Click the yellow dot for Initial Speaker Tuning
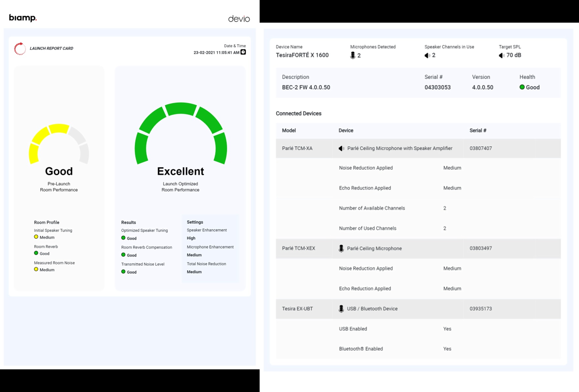The image size is (579, 392). click(x=36, y=237)
